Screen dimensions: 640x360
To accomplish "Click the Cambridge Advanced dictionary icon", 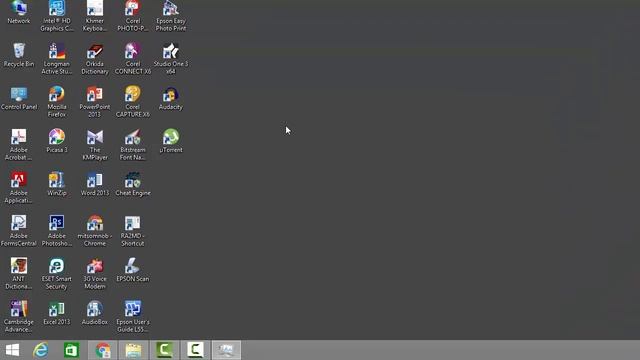I will click(19, 317).
